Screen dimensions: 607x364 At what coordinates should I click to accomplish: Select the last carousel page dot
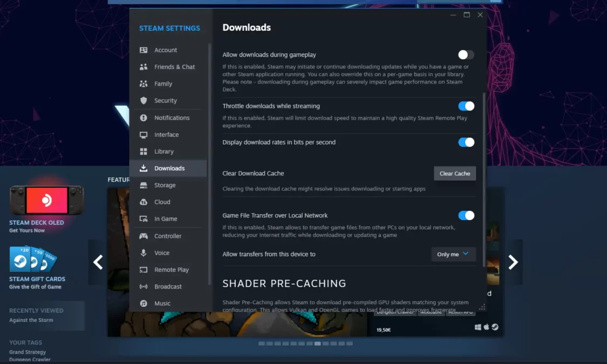350,344
